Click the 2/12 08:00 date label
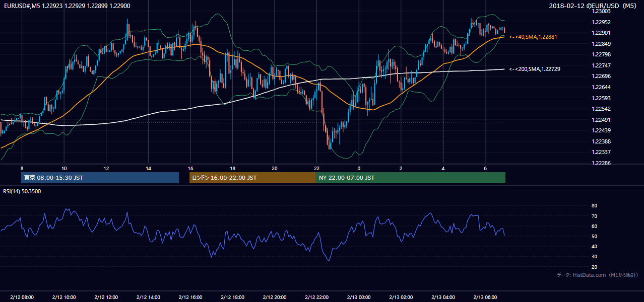Image resolution: width=644 pixels, height=302 pixels. pyautogui.click(x=22, y=297)
